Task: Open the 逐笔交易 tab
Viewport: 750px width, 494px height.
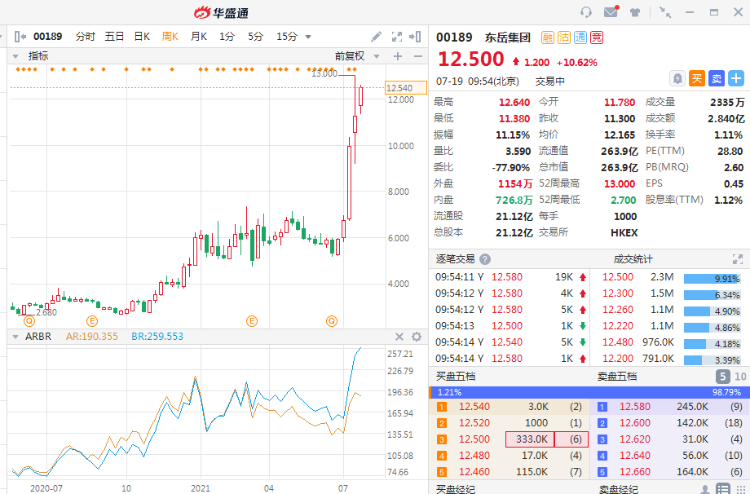Action: (x=455, y=259)
